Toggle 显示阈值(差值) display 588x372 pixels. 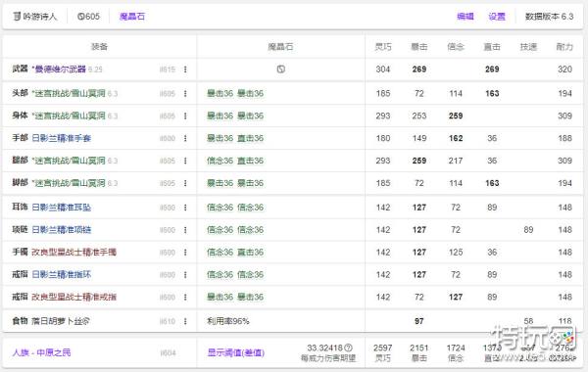(x=236, y=352)
